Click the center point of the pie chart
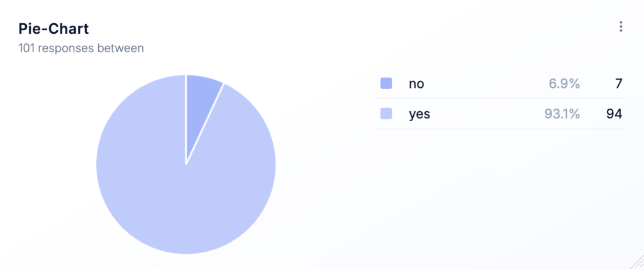The height and width of the screenshot is (270, 644). coord(186,164)
